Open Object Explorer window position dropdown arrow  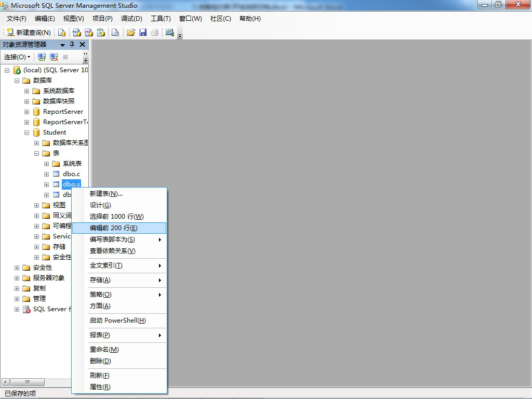coord(62,45)
